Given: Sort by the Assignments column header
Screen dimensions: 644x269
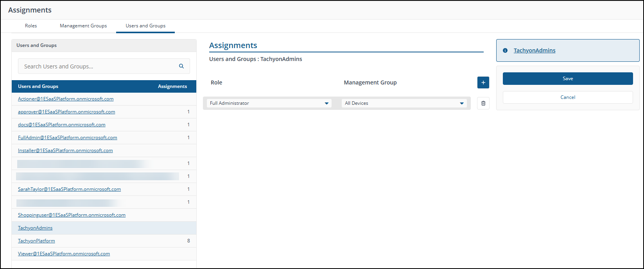Looking at the screenshot, I should click(x=172, y=86).
